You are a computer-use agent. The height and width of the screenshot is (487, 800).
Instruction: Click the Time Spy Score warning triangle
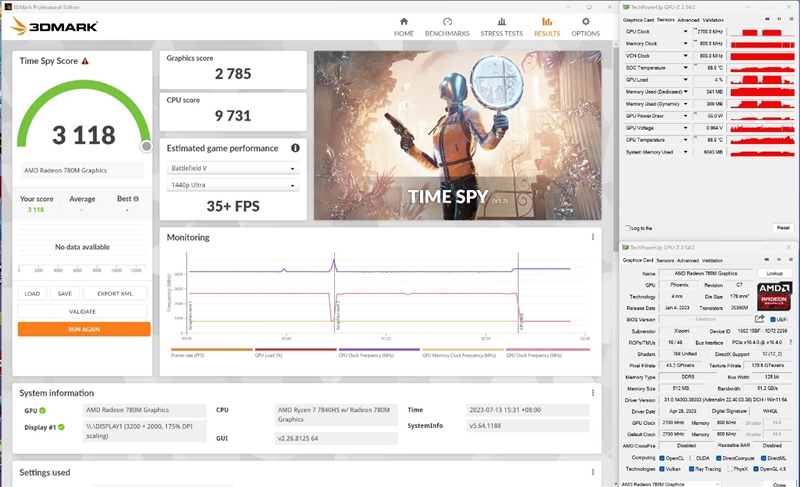86,61
